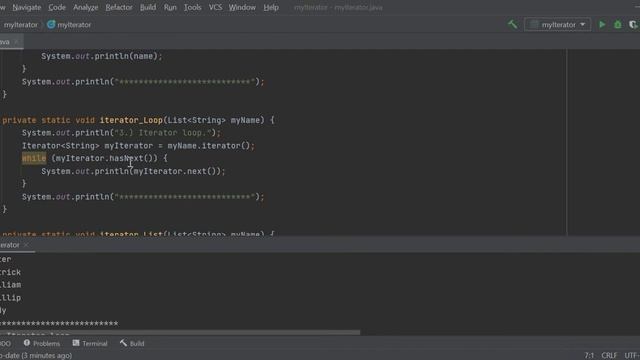Click the Build Project hammer icon
640x360 pixels.
click(x=512, y=24)
